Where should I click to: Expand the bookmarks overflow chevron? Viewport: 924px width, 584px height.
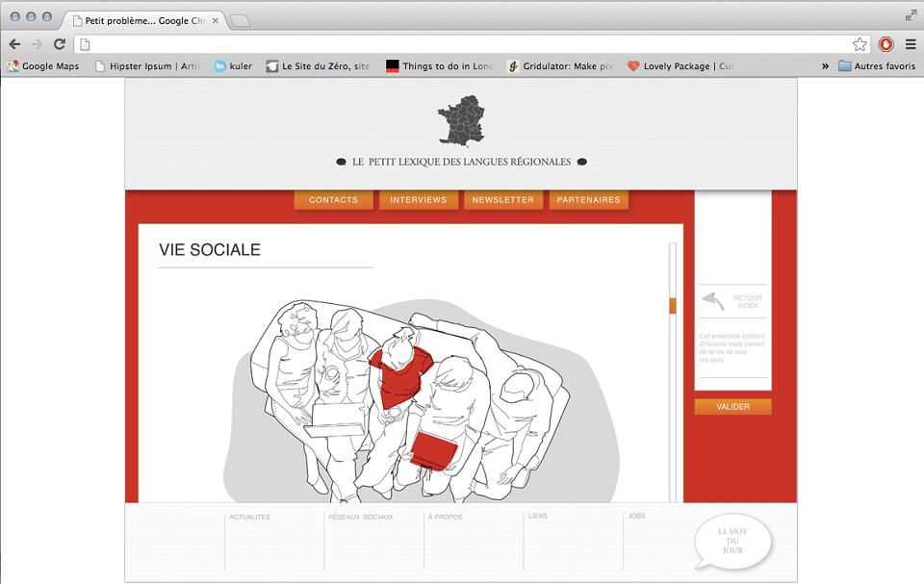[x=825, y=66]
